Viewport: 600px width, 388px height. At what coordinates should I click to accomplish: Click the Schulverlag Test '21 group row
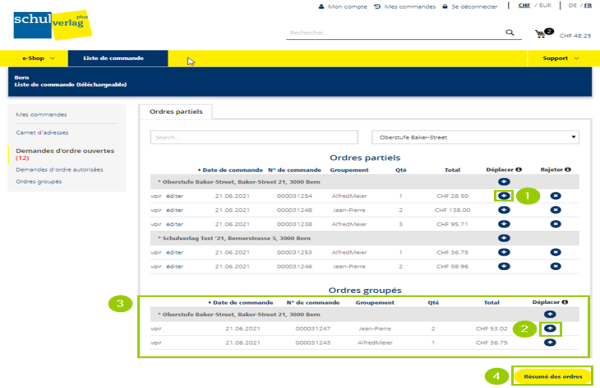coord(365,238)
